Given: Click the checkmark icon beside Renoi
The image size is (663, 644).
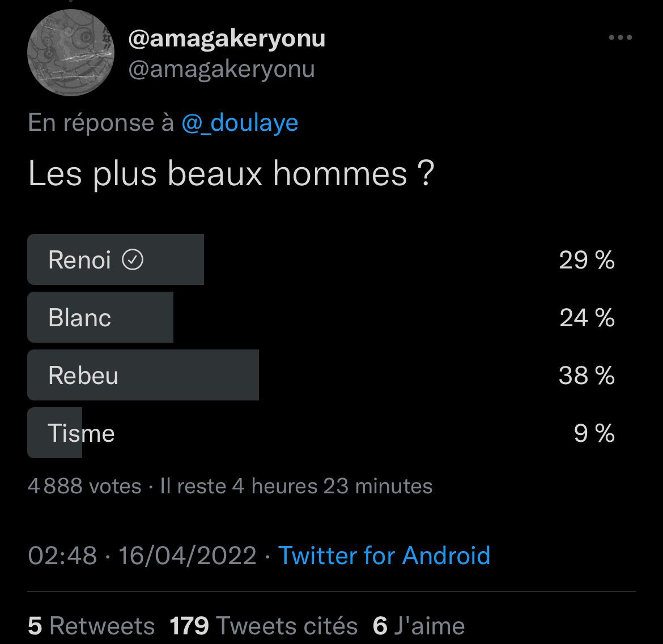Looking at the screenshot, I should pos(133,259).
